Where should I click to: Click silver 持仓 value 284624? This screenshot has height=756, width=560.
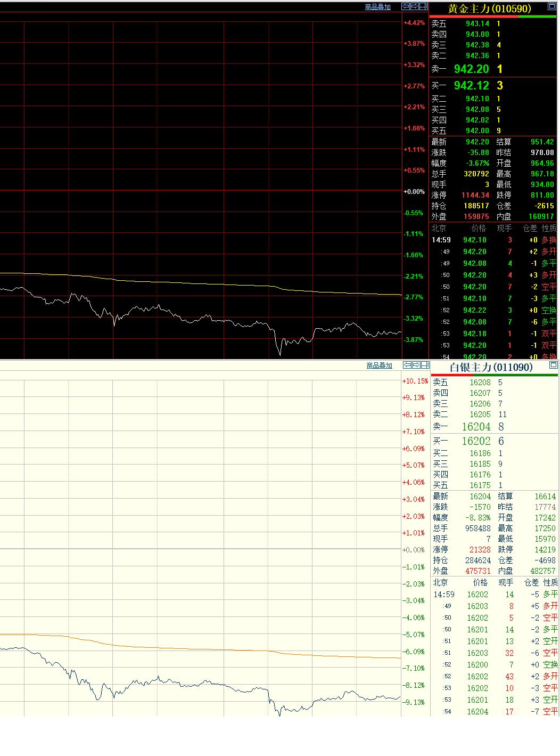click(x=478, y=560)
